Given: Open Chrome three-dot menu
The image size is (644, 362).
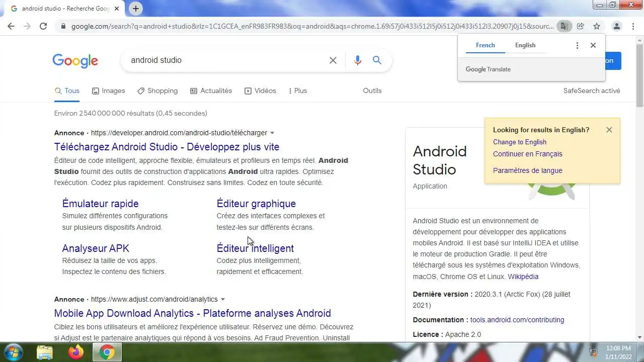Looking at the screenshot, I should (x=633, y=26).
